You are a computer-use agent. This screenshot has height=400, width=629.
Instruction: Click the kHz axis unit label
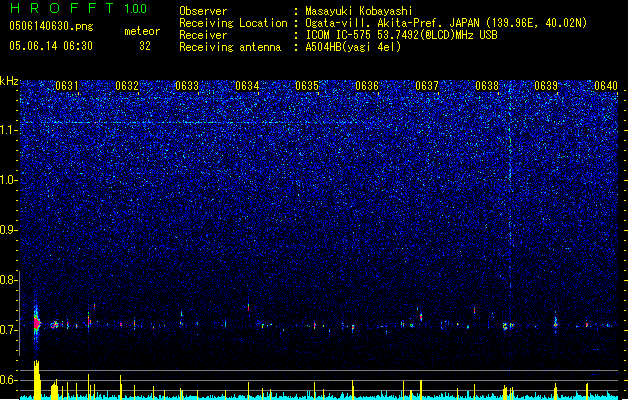(9, 81)
